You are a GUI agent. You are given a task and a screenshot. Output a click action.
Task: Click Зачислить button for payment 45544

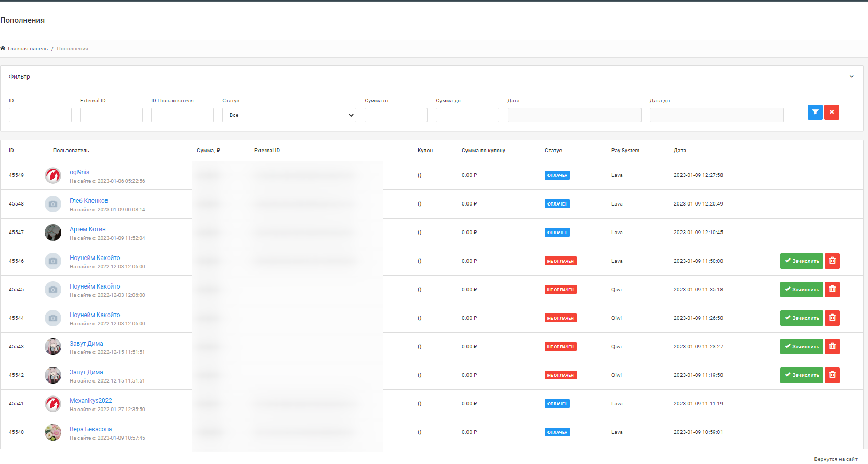pos(801,318)
